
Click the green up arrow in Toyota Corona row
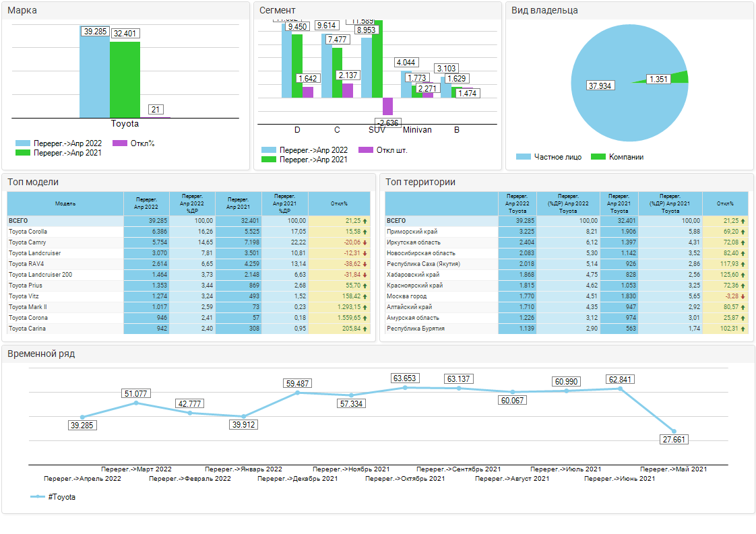coord(365,318)
